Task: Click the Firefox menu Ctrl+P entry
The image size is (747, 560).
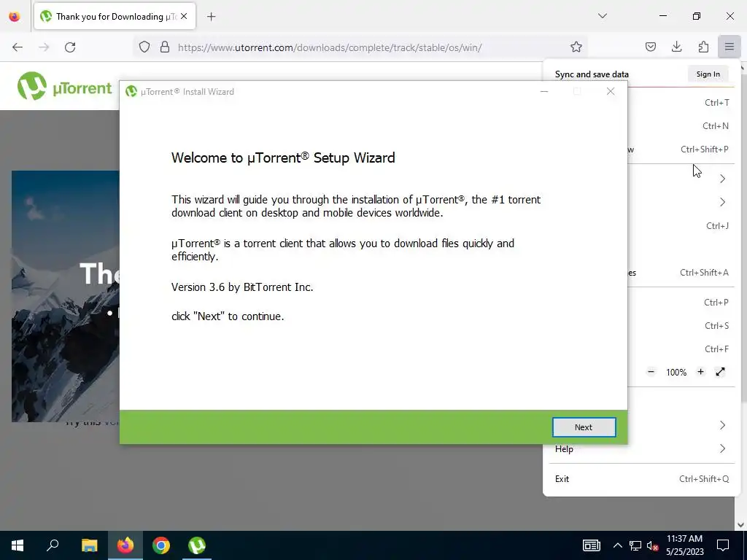Action: 681,303
